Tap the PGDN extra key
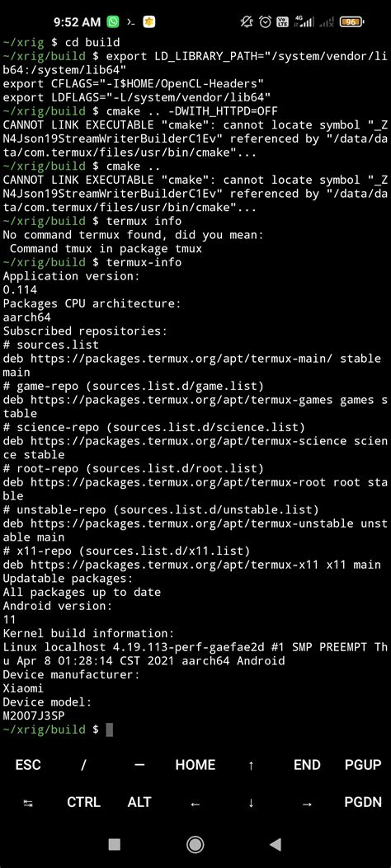Viewport: 391px width, 868px height. click(x=363, y=802)
